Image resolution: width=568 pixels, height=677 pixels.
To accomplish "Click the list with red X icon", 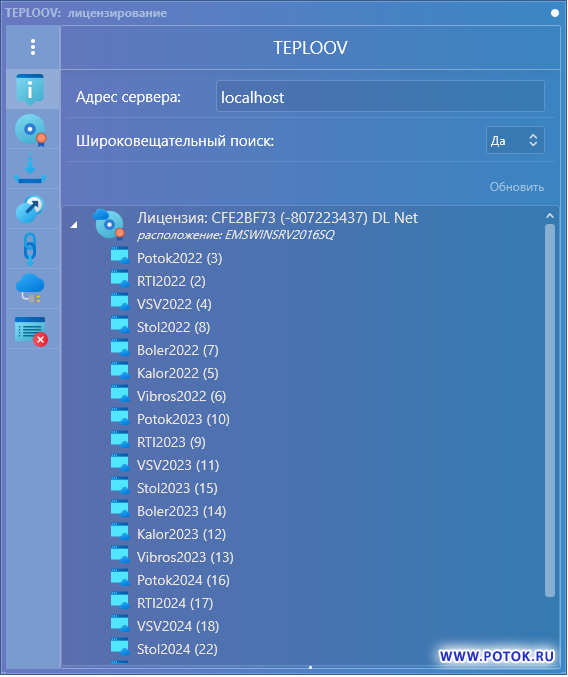I will point(31,332).
